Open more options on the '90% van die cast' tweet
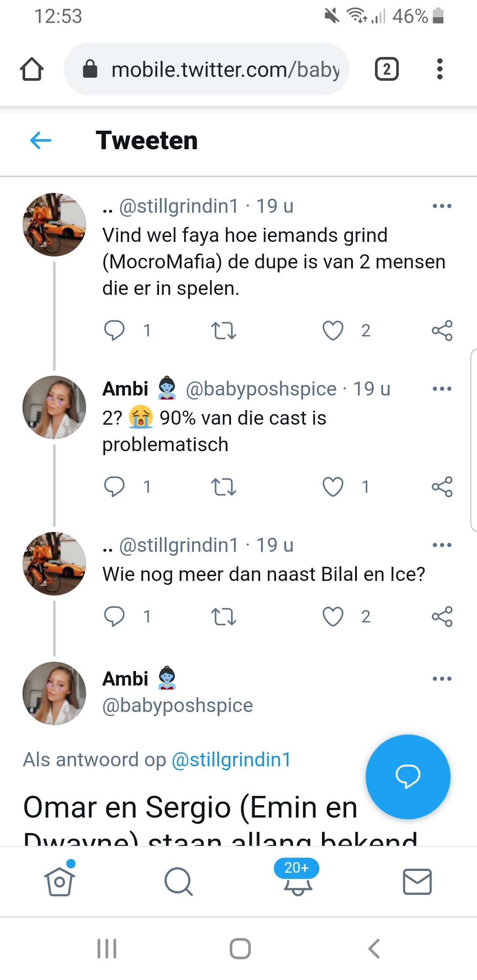The image size is (477, 980). 442,389
